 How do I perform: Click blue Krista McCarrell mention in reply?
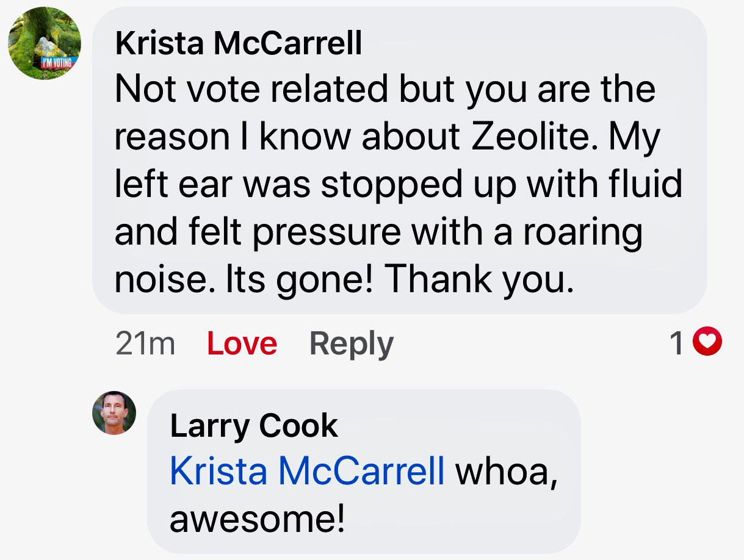[307, 472]
